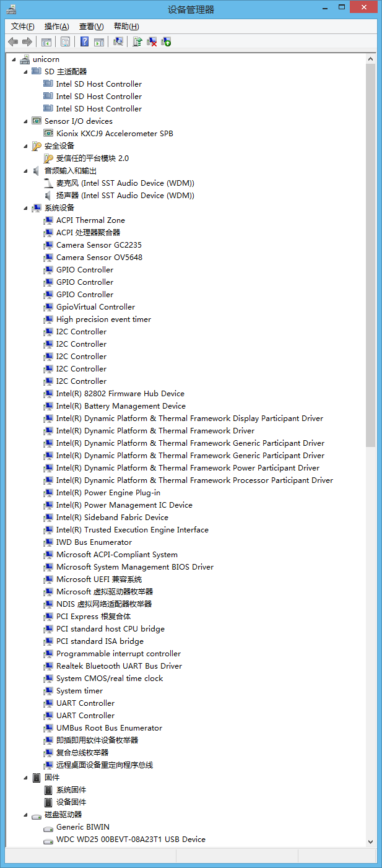Open the 帮助(H) menu
The height and width of the screenshot is (868, 382).
click(x=126, y=26)
